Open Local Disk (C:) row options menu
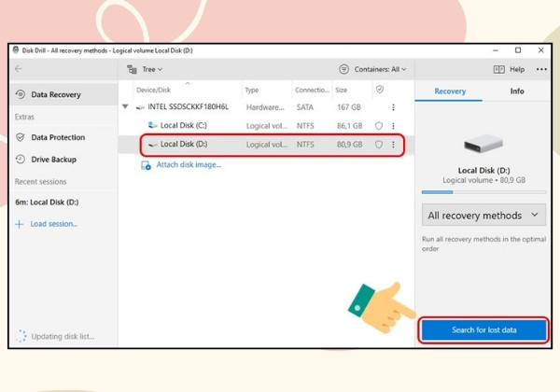The width and height of the screenshot is (560, 392). click(x=393, y=126)
